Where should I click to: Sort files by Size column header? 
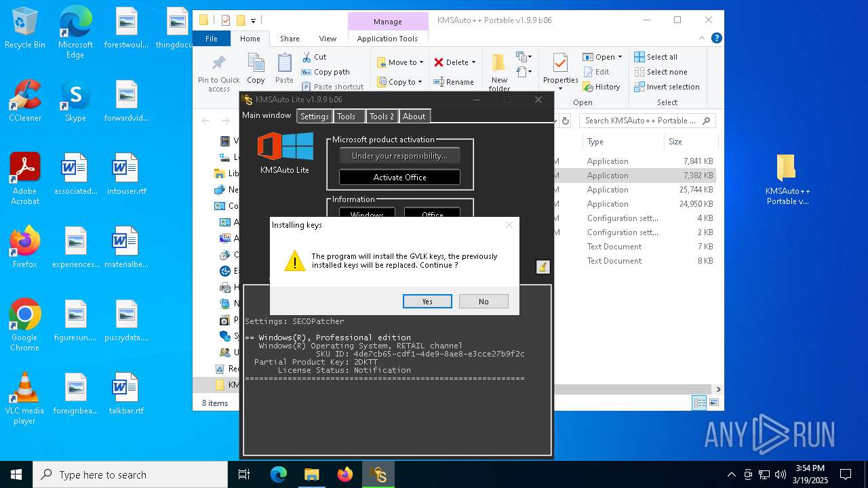(x=690, y=142)
